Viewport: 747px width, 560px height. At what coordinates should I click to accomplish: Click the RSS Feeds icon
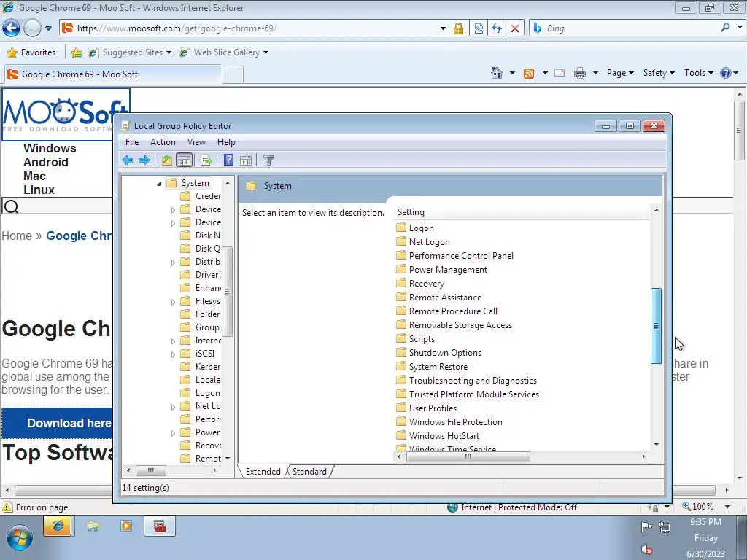pos(529,74)
